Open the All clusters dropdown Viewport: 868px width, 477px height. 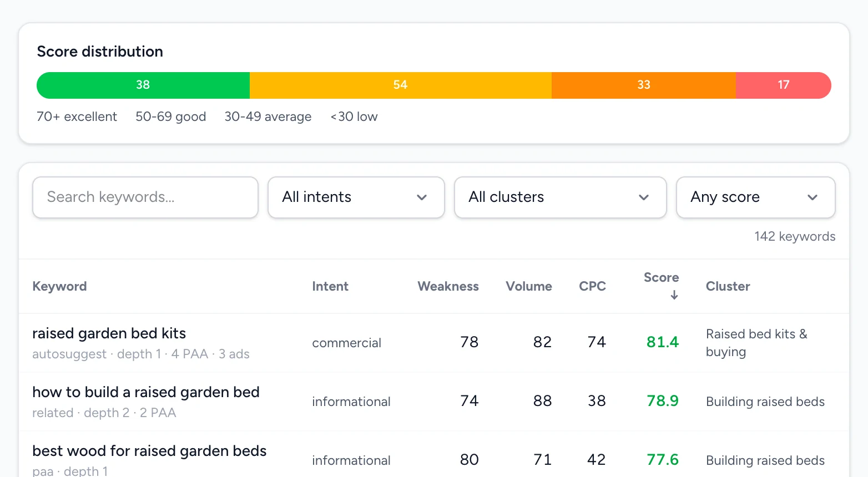pyautogui.click(x=561, y=197)
